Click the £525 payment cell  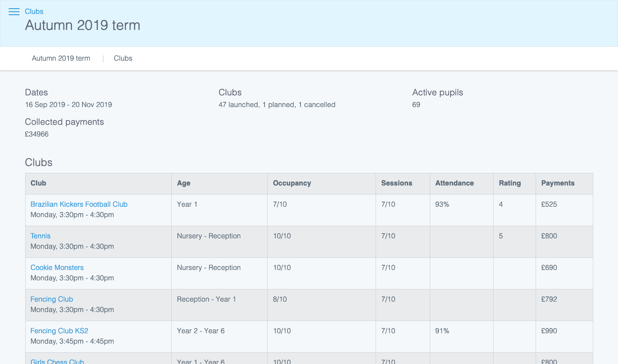click(x=549, y=205)
